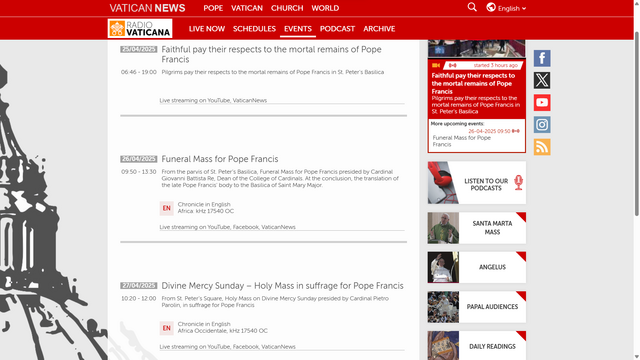Click the headphones podcast thumbnail
The width and height of the screenshot is (640, 360).
pos(443,182)
